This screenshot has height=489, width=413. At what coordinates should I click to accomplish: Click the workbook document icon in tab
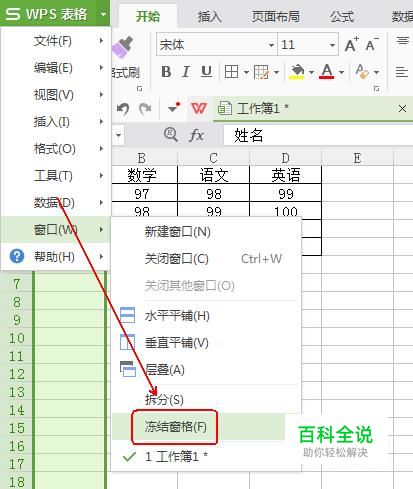(225, 108)
